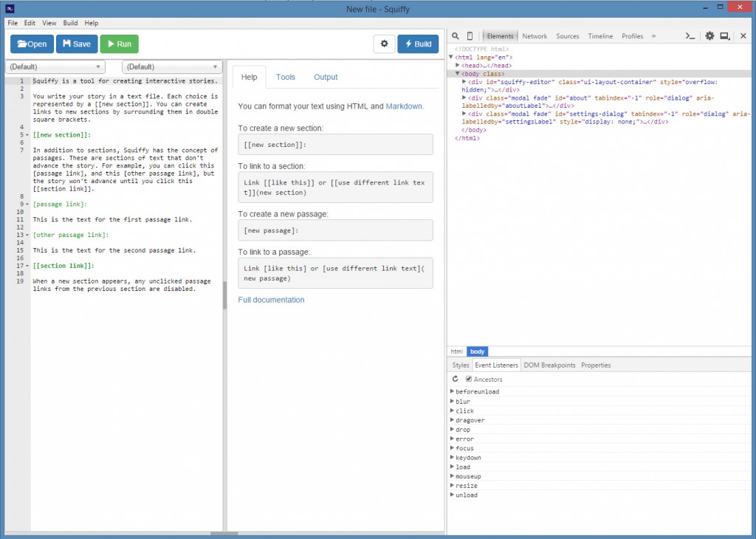Show the DevTools console drawer
Viewport: 756px width, 539px height.
(690, 36)
